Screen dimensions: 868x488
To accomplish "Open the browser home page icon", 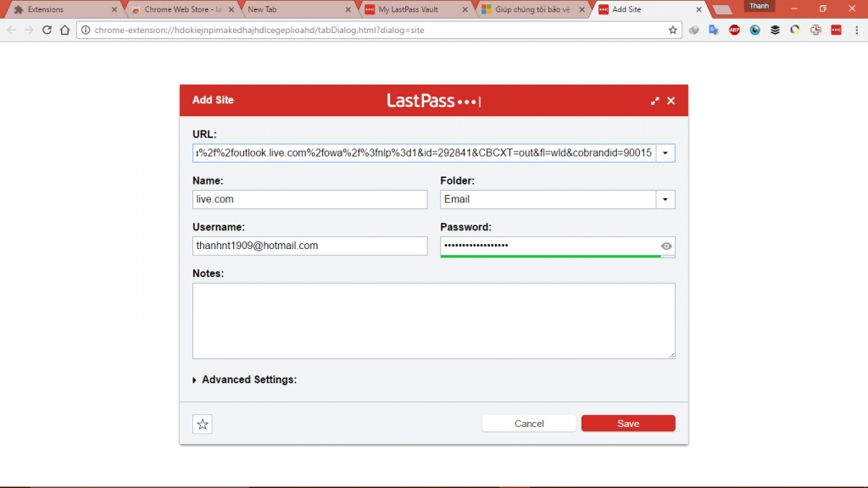I will pyautogui.click(x=64, y=30).
